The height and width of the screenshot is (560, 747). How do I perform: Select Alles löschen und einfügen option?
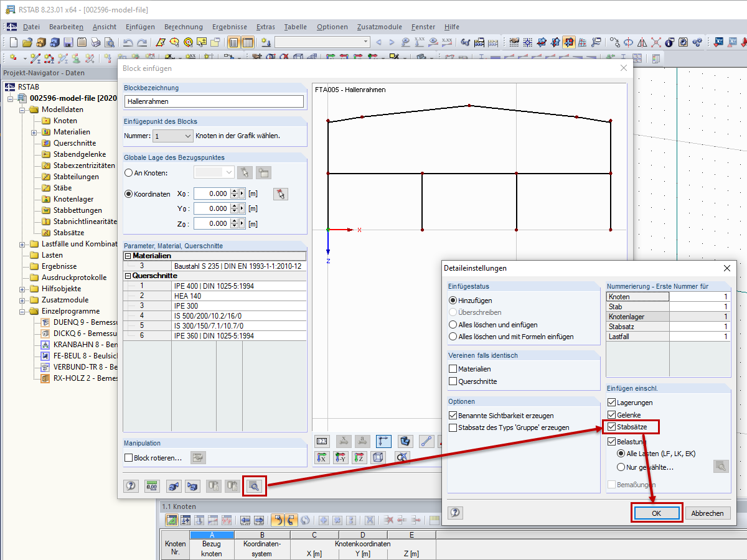[453, 325]
